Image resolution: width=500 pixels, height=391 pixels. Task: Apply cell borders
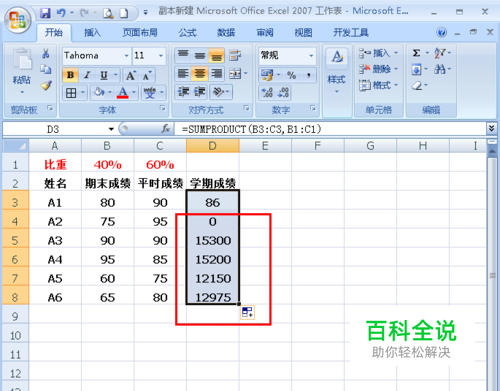tap(71, 93)
